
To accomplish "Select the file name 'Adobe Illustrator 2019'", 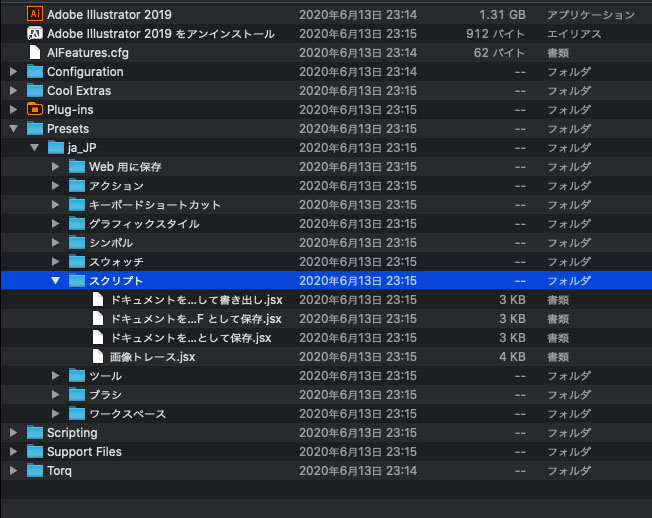I will [109, 15].
